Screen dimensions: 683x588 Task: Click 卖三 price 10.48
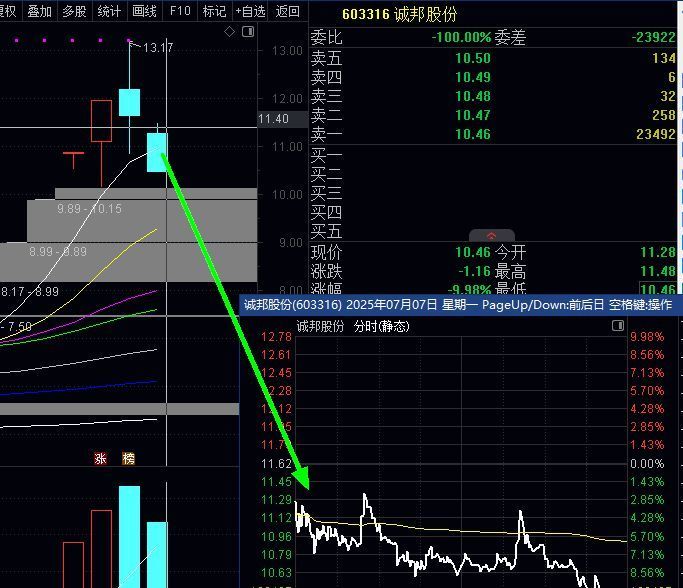pos(473,96)
